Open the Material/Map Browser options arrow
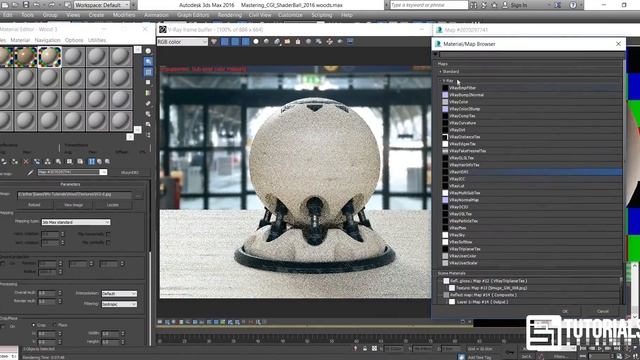 point(436,54)
